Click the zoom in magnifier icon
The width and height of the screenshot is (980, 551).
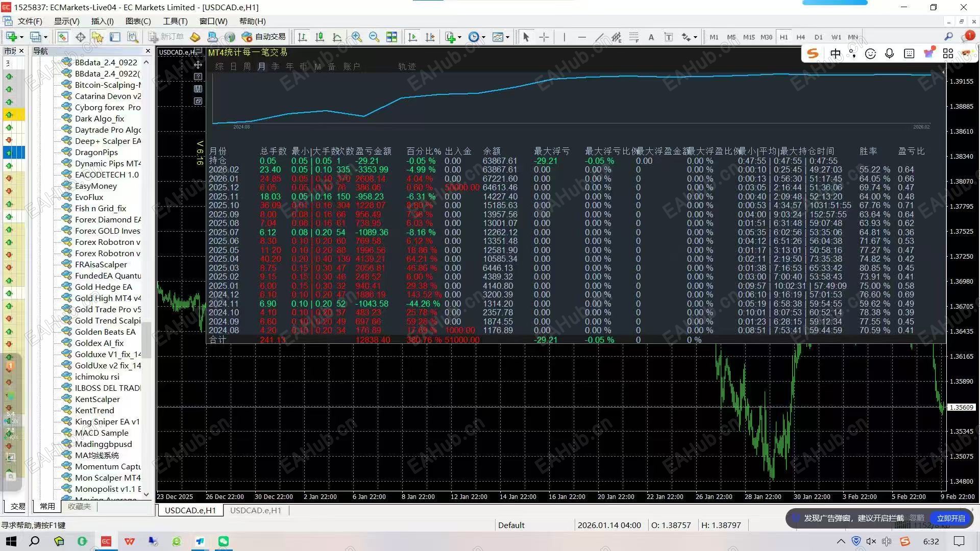357,37
